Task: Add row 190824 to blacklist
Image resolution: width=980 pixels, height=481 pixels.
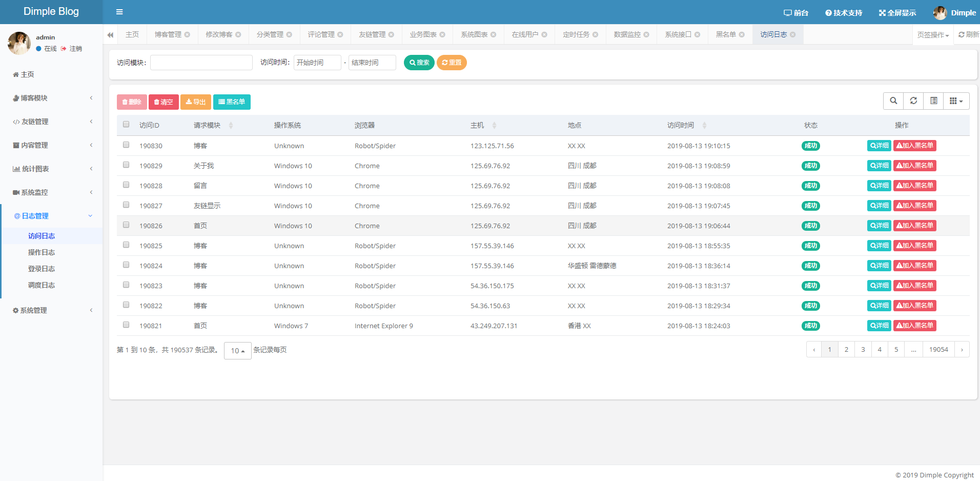Action: click(x=915, y=266)
